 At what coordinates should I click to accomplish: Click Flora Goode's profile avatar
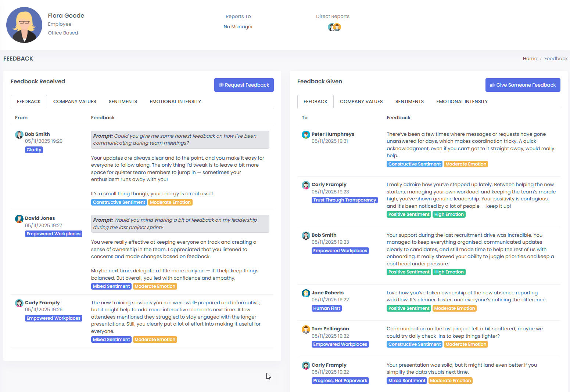pos(24,25)
